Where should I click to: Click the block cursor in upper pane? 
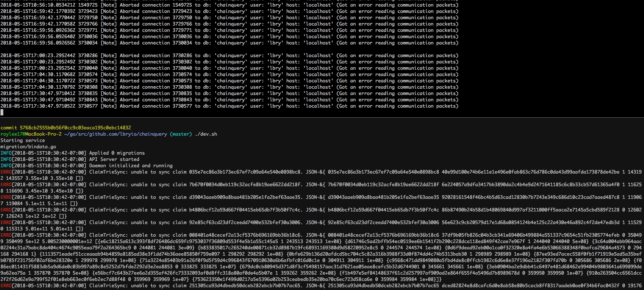pos(2,112)
